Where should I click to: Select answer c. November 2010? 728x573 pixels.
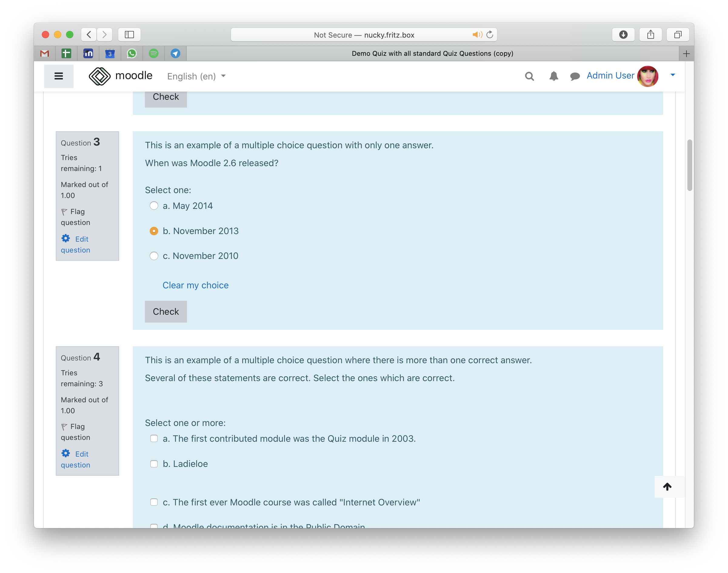pyautogui.click(x=154, y=256)
